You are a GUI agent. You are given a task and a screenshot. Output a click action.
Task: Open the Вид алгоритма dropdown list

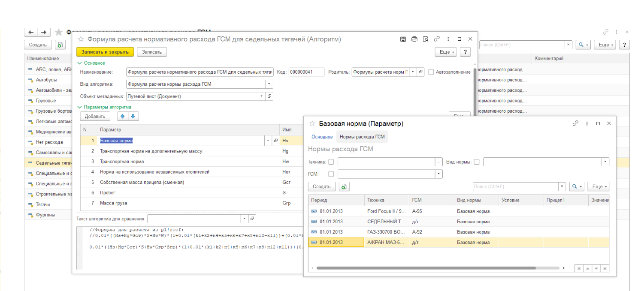[x=269, y=84]
